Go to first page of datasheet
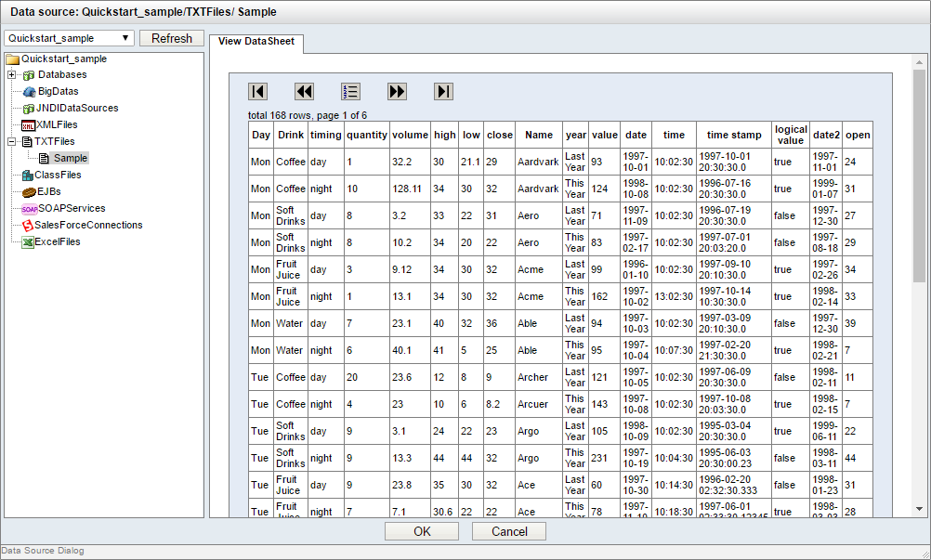Viewport: 931px width, 560px height. 257,91
